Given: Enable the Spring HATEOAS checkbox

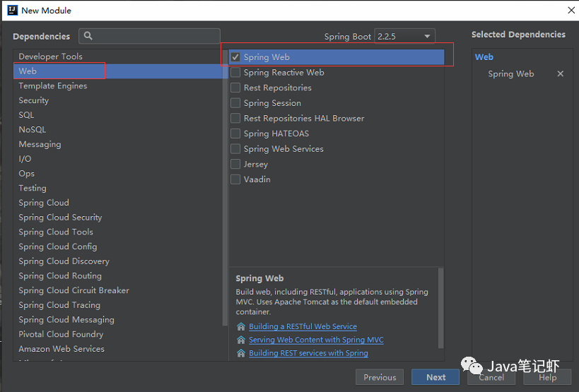Looking at the screenshot, I should pyautogui.click(x=235, y=133).
